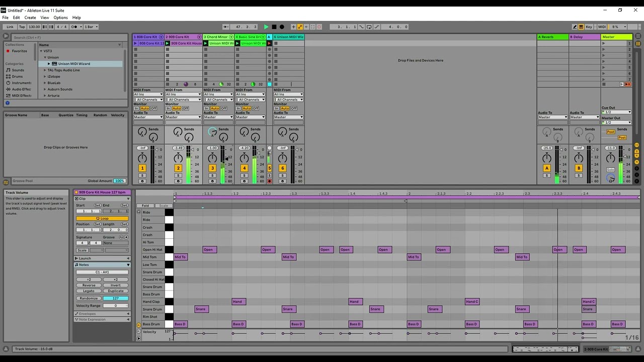644x362 pixels.
Task: Open the Key map mode switch
Action: pyautogui.click(x=589, y=27)
